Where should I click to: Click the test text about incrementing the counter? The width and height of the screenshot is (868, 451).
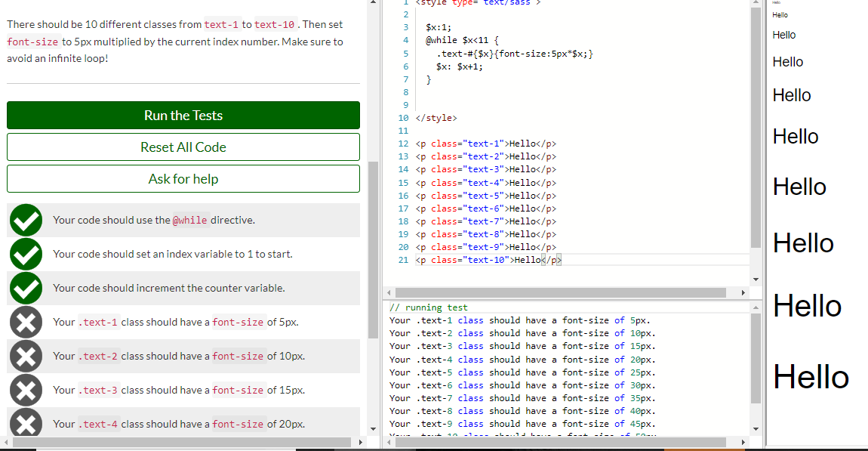[x=169, y=288]
